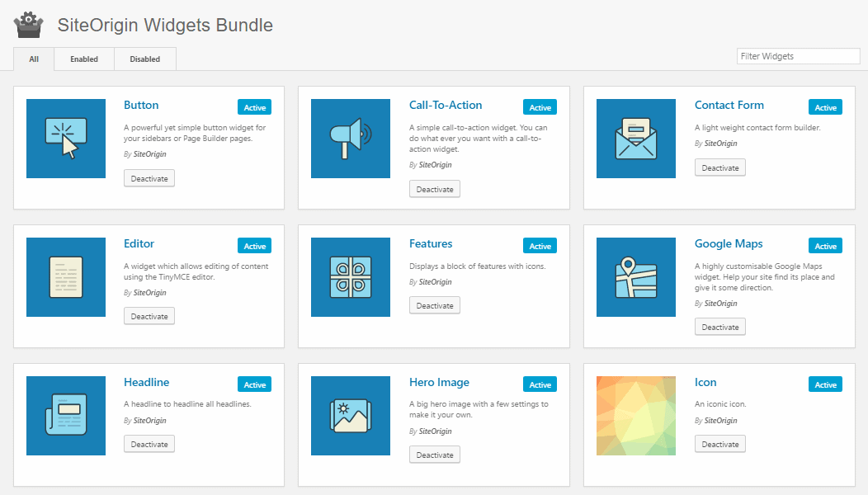The height and width of the screenshot is (495, 868).
Task: Click SiteOrigin author under Google Maps widget
Action: pyautogui.click(x=721, y=303)
